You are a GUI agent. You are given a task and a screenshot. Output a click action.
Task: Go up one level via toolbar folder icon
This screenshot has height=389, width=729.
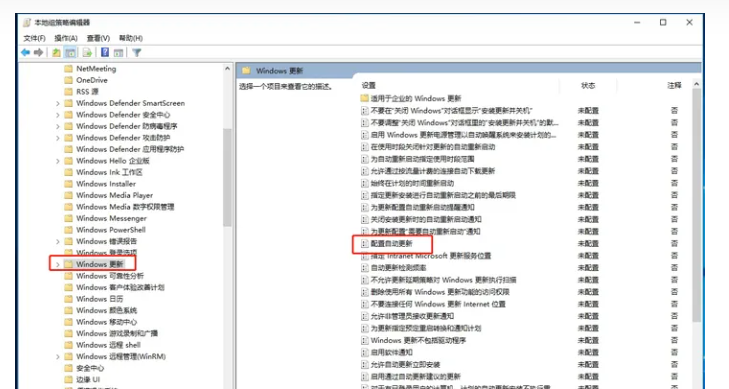[56, 53]
